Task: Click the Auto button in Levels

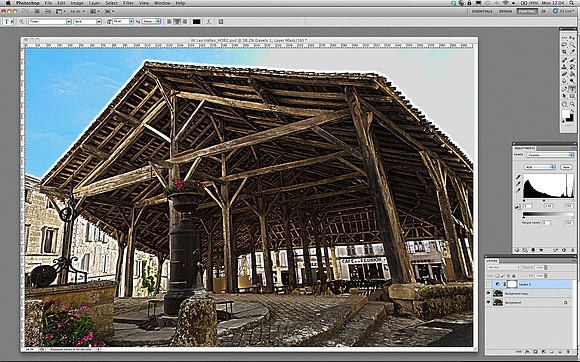Action: coord(566,167)
